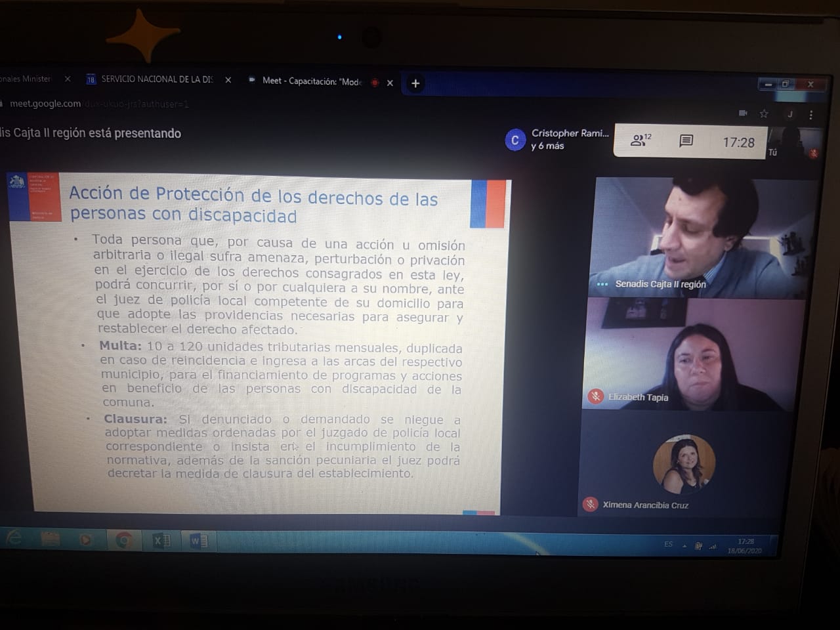The width and height of the screenshot is (840, 630).
Task: Open the ES language selector in system tray
Action: click(x=668, y=545)
